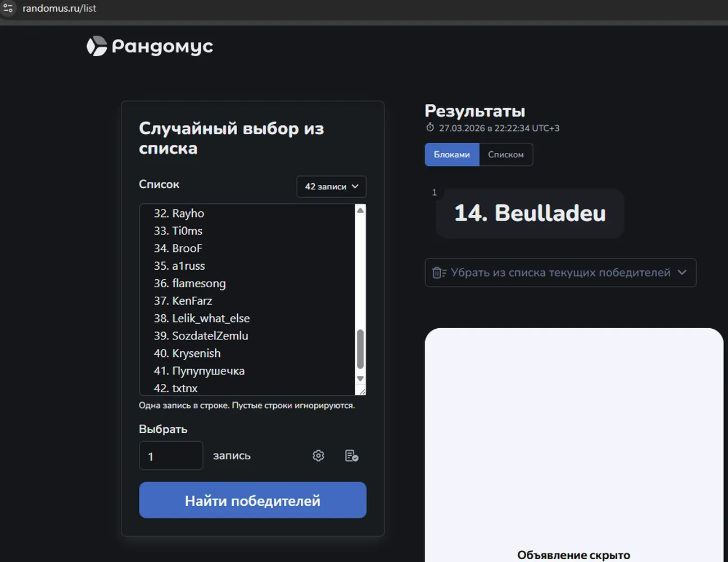
Task: Expand Убрать из списка текущих победителей
Action: (x=560, y=273)
